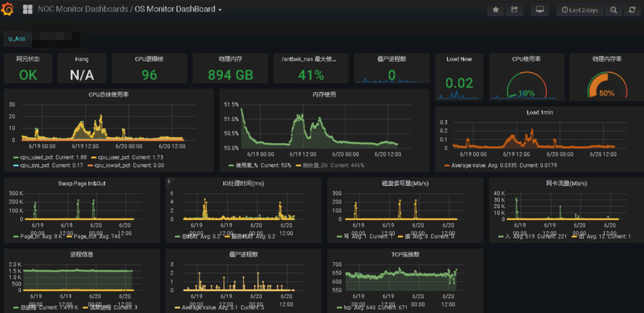Toggle Page_in series in Swap legend
The width and height of the screenshot is (644, 313).
[x=29, y=237]
